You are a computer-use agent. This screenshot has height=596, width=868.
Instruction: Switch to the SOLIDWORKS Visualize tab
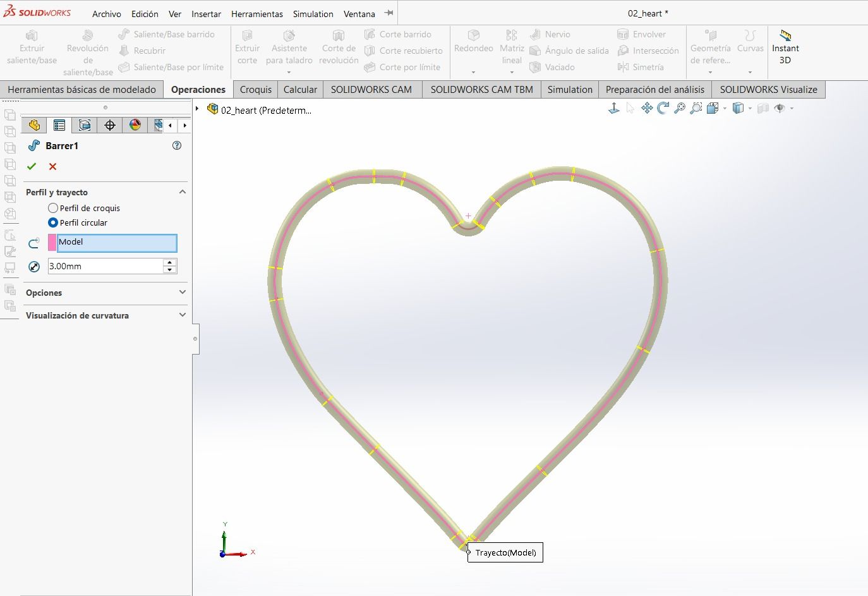[x=769, y=89]
